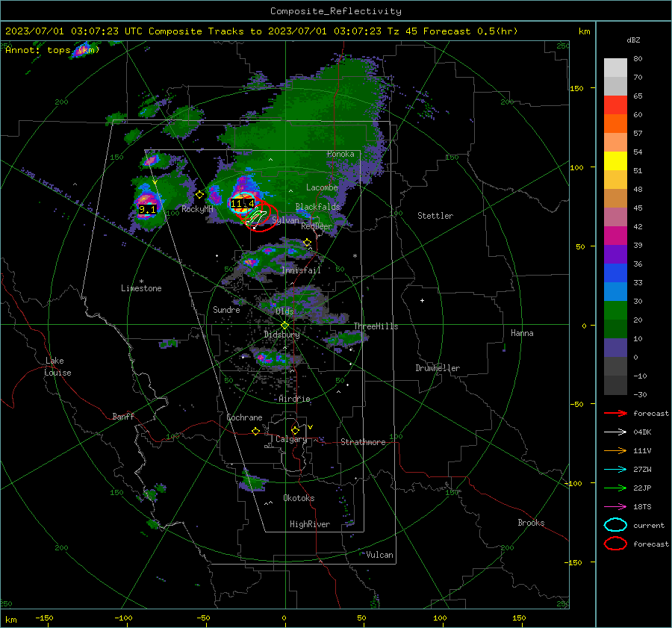Viewport: 672px width, 628px height.
Task: Click the Brooks label
Action: click(531, 523)
